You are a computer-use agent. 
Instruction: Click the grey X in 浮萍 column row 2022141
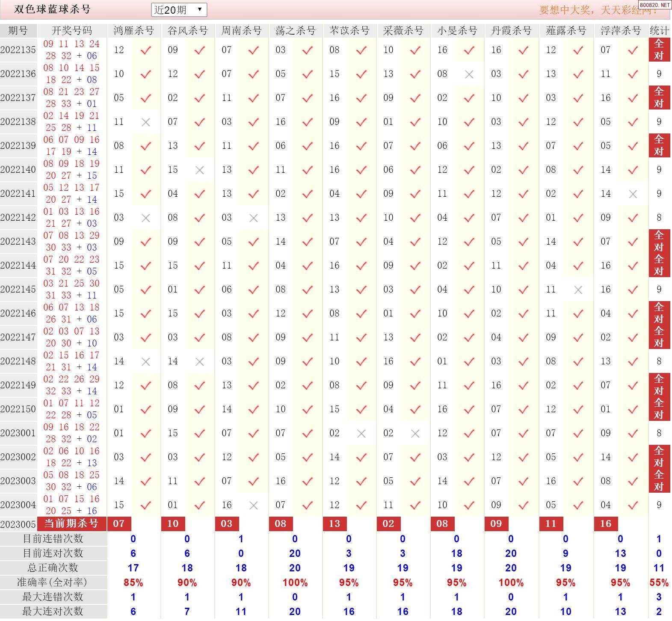click(634, 194)
